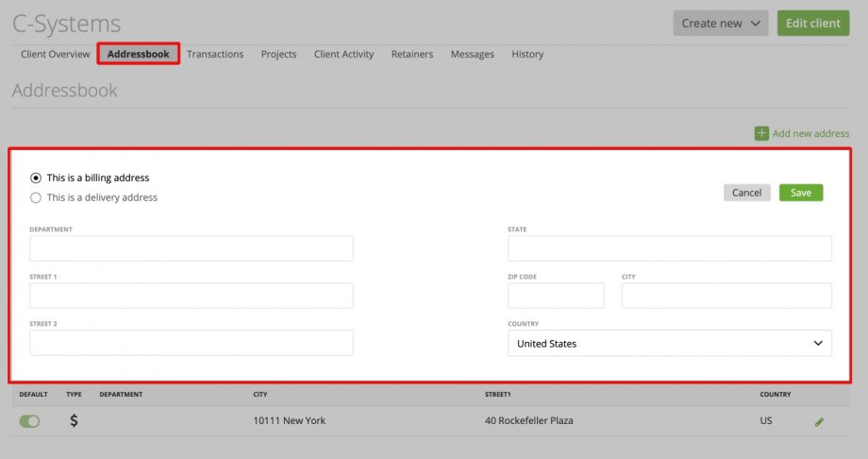
Task: Click the TYPE column header
Action: click(x=74, y=394)
